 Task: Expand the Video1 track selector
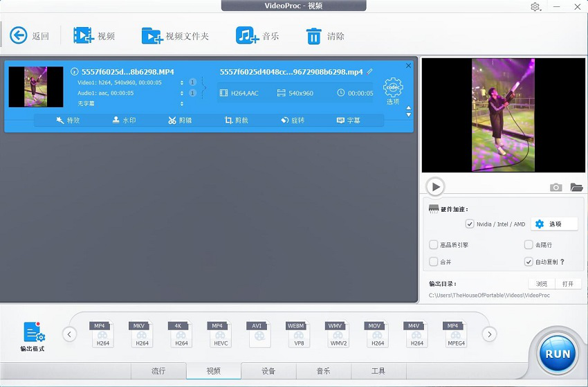(x=182, y=82)
